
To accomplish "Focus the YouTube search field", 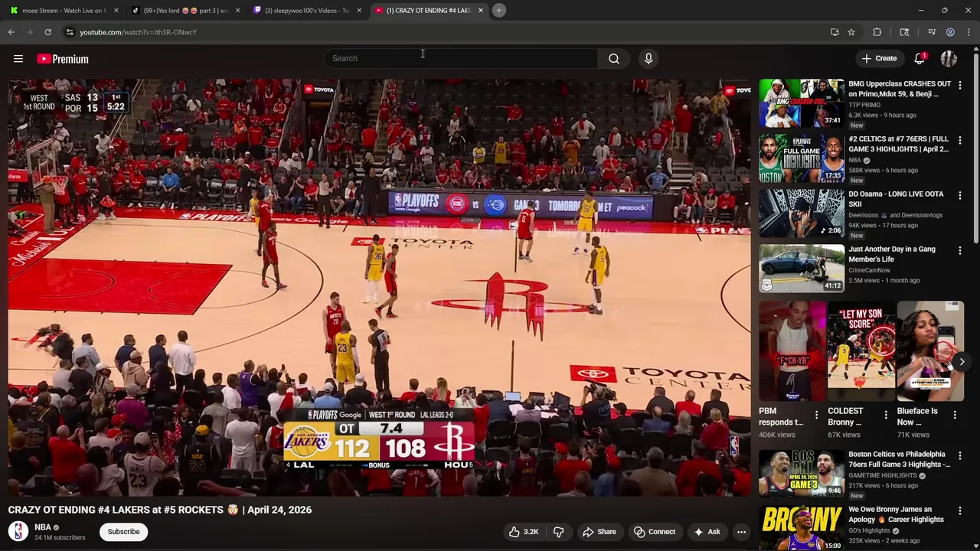I will point(461,58).
